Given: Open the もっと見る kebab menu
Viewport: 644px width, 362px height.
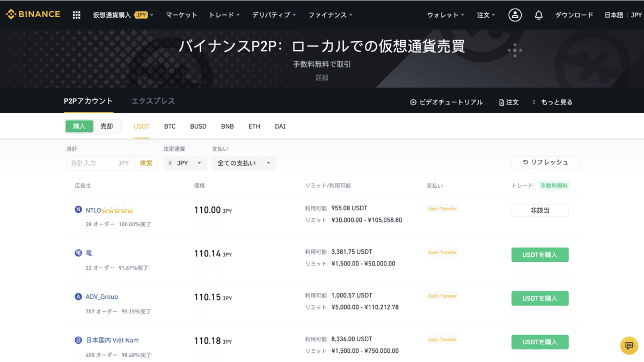Looking at the screenshot, I should tap(534, 102).
